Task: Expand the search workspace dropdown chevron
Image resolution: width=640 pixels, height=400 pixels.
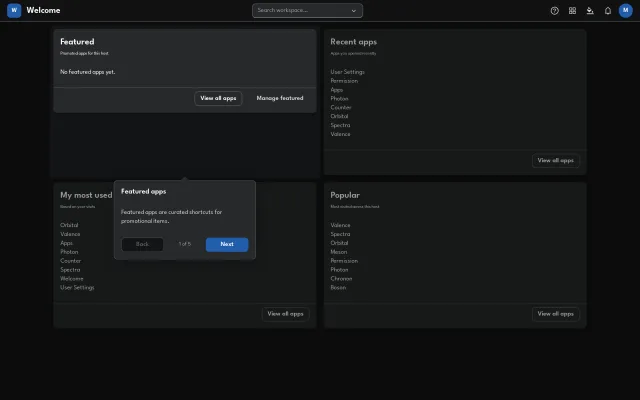Action: pyautogui.click(x=354, y=11)
